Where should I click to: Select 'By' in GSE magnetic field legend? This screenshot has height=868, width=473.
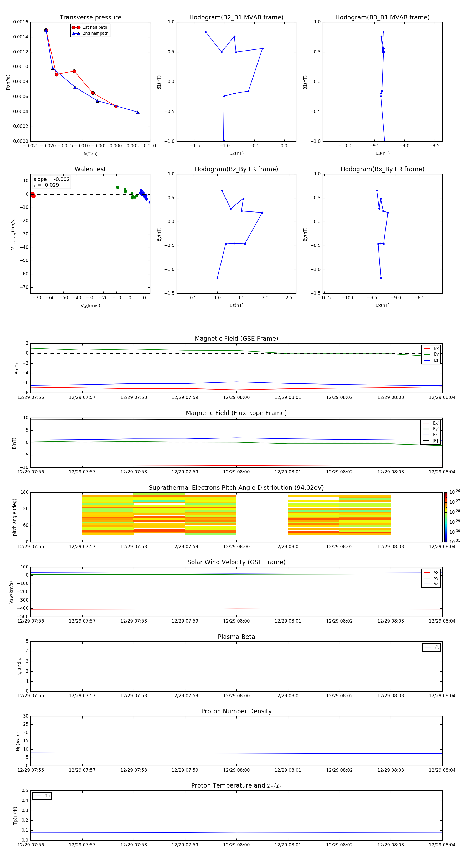[431, 355]
